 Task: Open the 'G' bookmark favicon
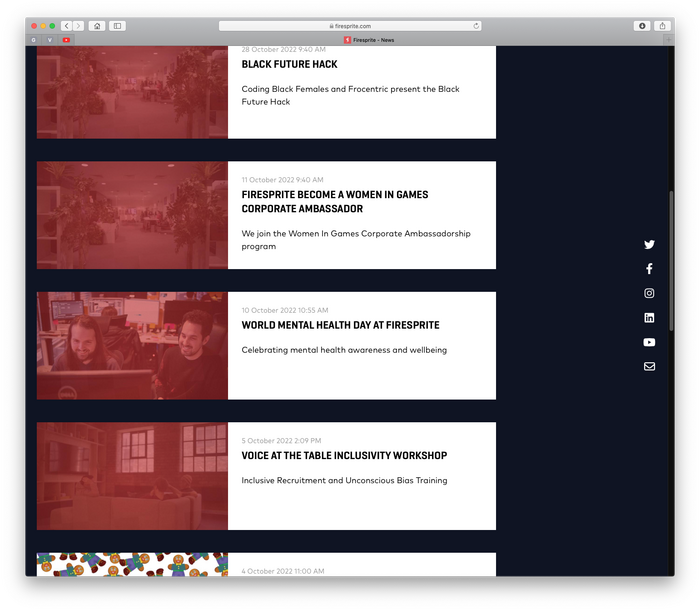pos(33,40)
